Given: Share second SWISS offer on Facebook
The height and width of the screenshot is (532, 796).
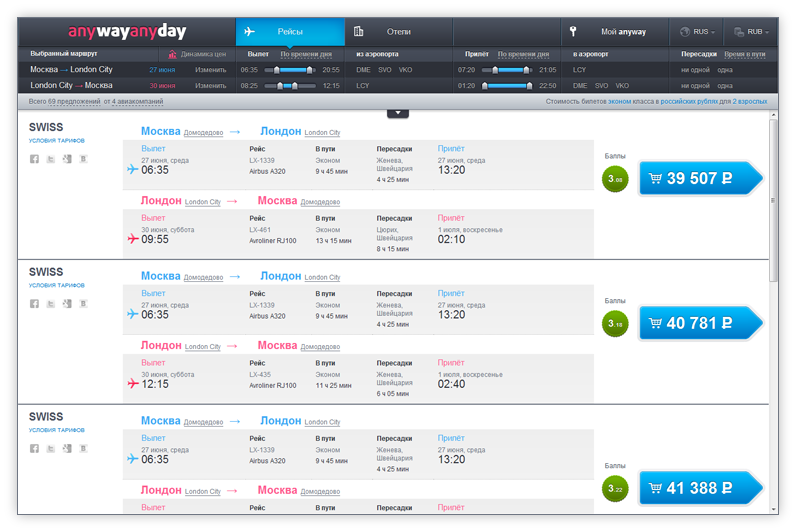Looking at the screenshot, I should 34,304.
